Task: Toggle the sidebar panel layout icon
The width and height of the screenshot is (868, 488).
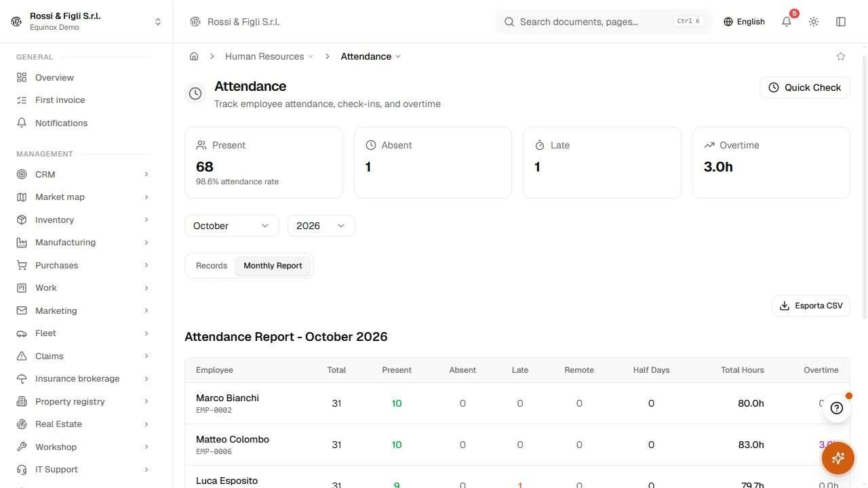Action: pyautogui.click(x=841, y=22)
